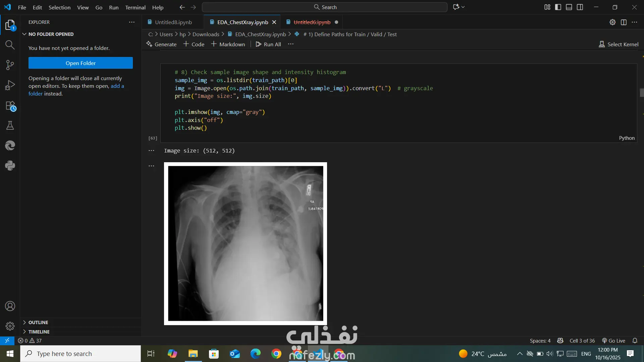Expand the TIMELINE section
The height and width of the screenshot is (362, 644).
pyautogui.click(x=39, y=331)
